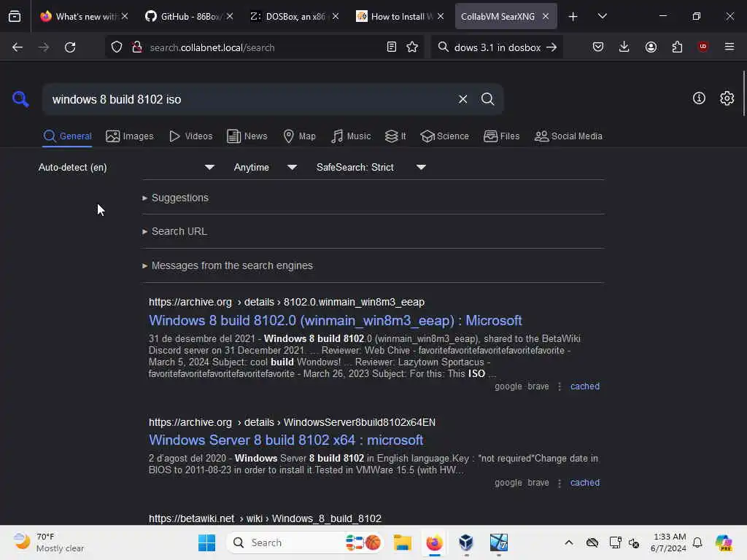Click the browser address bar URL
The width and height of the screenshot is (747, 560).
pos(212,47)
